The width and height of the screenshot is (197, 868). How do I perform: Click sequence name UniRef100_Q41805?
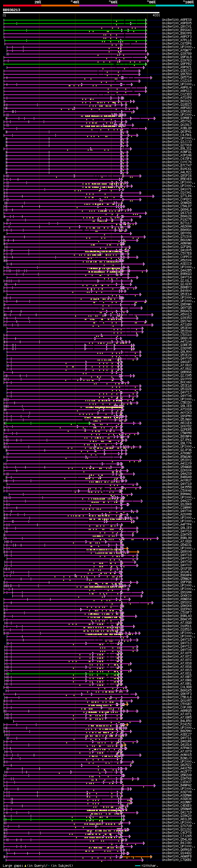tap(177, 250)
